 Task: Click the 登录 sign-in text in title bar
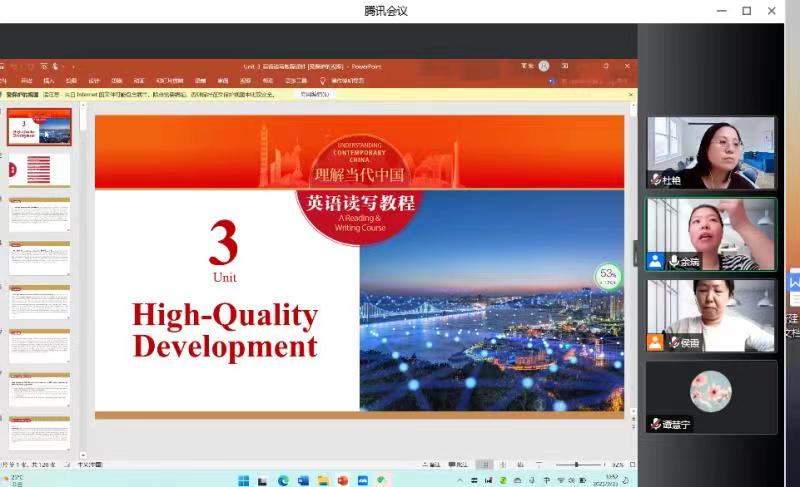click(x=528, y=66)
